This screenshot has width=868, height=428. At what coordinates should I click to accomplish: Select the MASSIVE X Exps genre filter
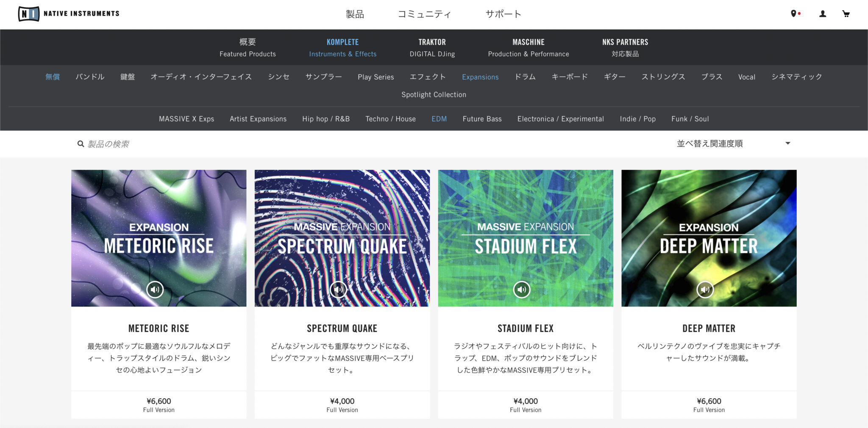coord(186,119)
